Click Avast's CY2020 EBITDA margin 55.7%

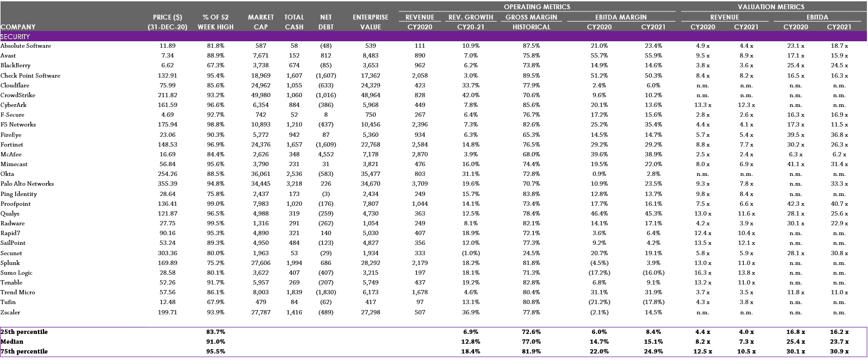600,55
